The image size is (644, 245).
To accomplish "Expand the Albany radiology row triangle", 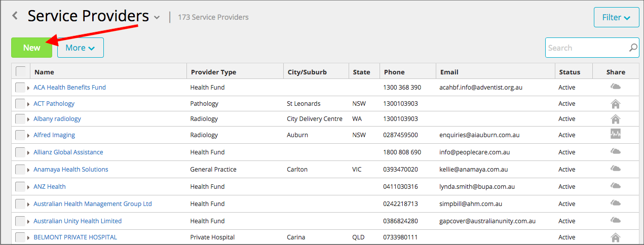I will click(x=28, y=119).
